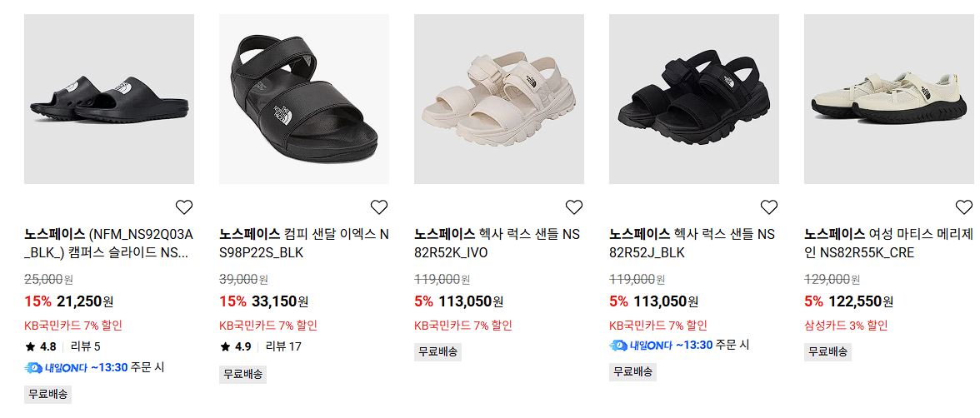
Task: Click the 4.8 star rating on first product
Action: 41,346
